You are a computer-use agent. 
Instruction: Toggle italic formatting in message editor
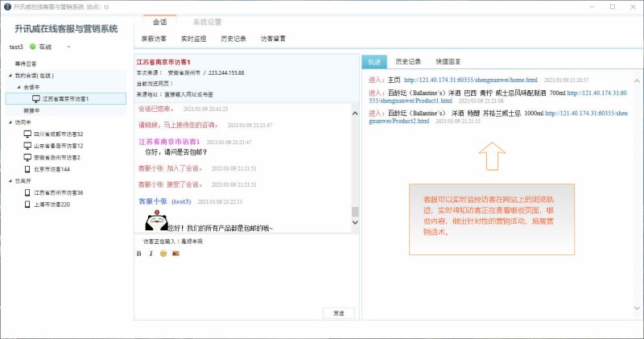[x=151, y=254]
